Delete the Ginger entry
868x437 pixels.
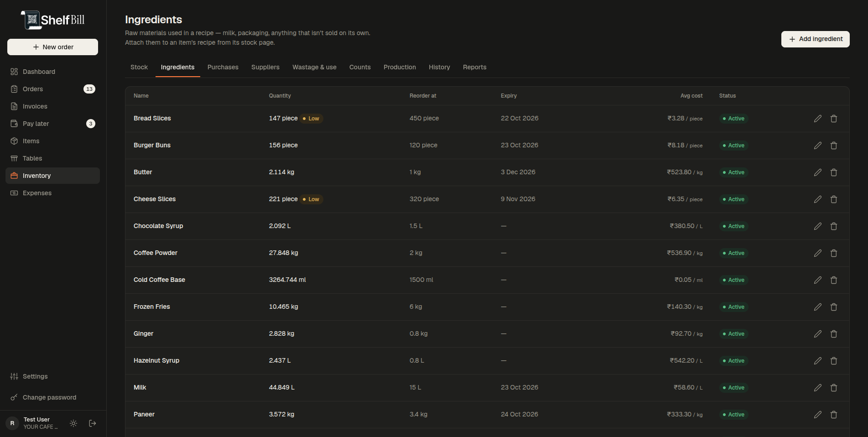pyautogui.click(x=834, y=334)
